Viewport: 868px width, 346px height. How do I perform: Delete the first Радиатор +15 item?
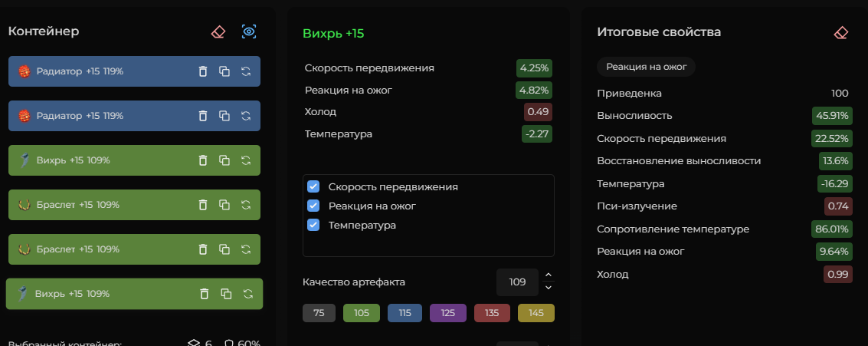coord(203,71)
